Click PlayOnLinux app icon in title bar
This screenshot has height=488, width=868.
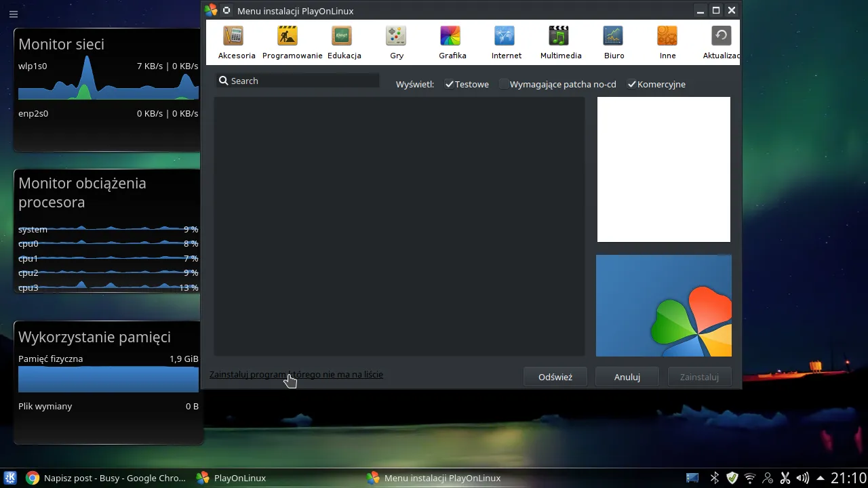point(211,10)
